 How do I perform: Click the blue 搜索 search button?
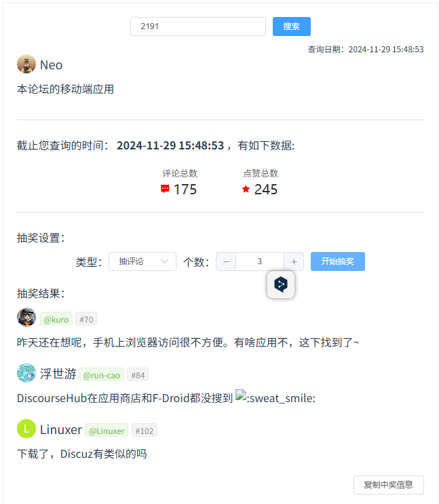click(291, 26)
